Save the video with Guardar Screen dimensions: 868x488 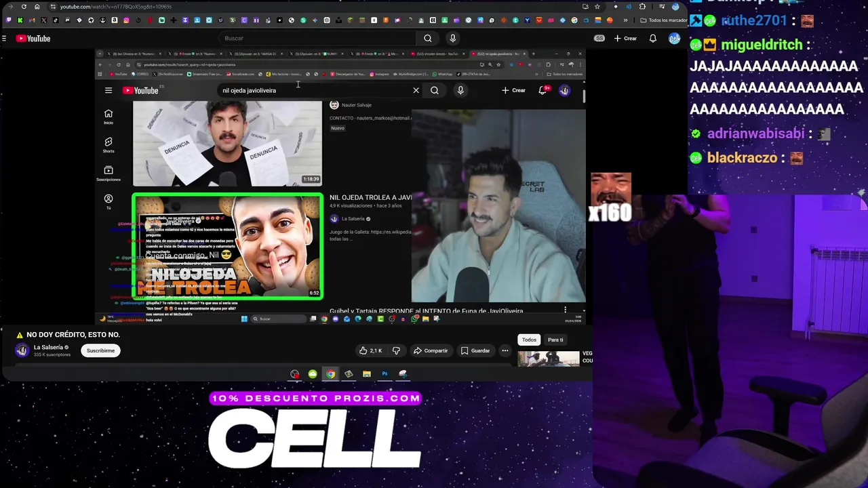click(475, 350)
